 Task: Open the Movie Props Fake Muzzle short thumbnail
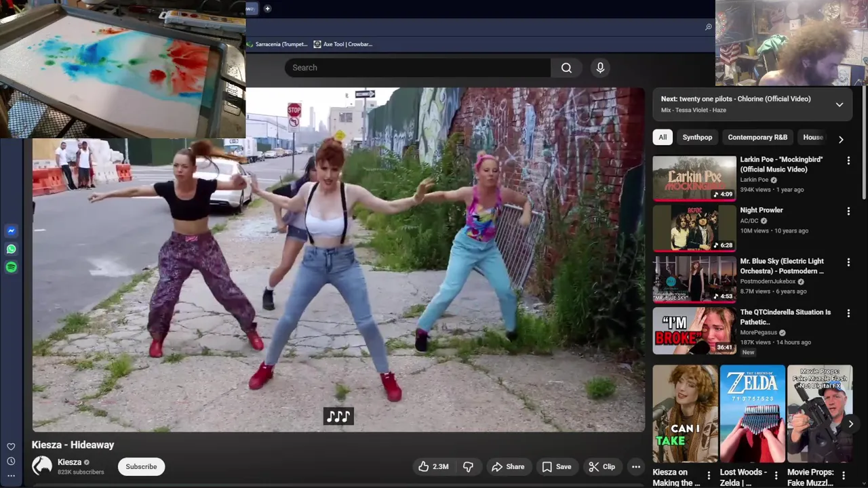click(820, 414)
